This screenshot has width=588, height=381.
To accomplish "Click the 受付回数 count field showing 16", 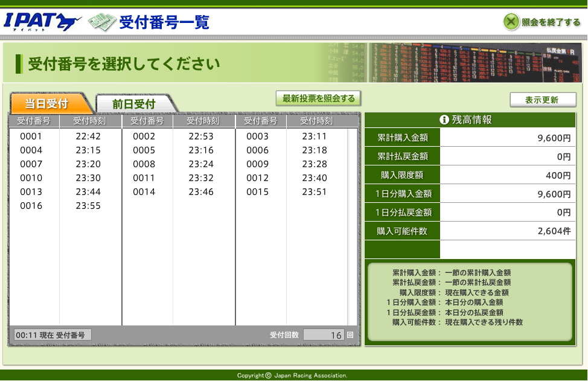I will click(323, 335).
